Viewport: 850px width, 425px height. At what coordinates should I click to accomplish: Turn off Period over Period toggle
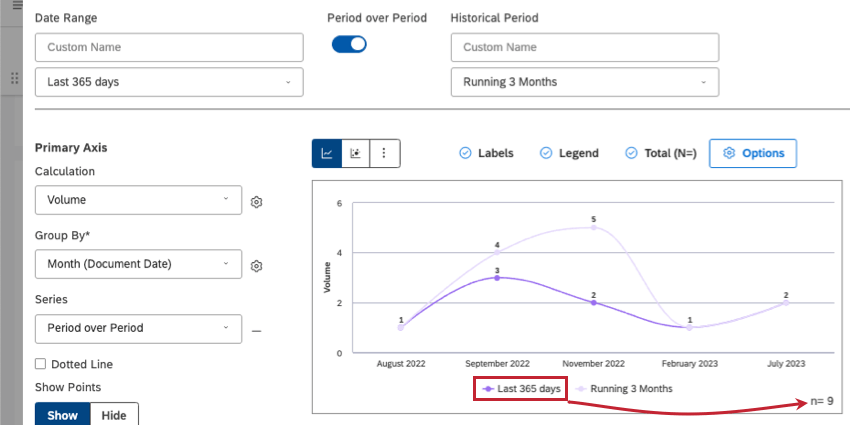[x=349, y=44]
